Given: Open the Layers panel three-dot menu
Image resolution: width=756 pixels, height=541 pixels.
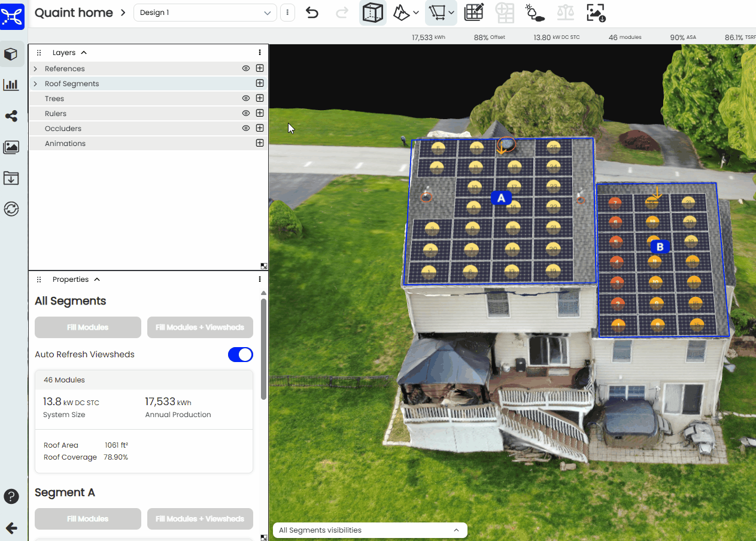Looking at the screenshot, I should (260, 53).
